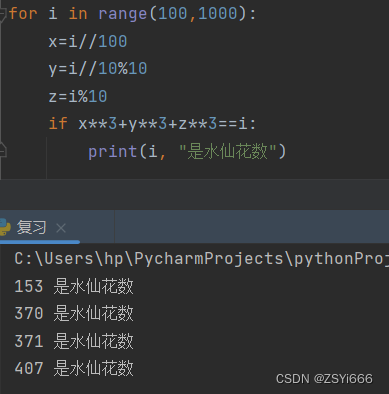The height and width of the screenshot is (394, 389).
Task: Click the C:\Users\hp\PycharmProjects path output
Action: point(202,259)
